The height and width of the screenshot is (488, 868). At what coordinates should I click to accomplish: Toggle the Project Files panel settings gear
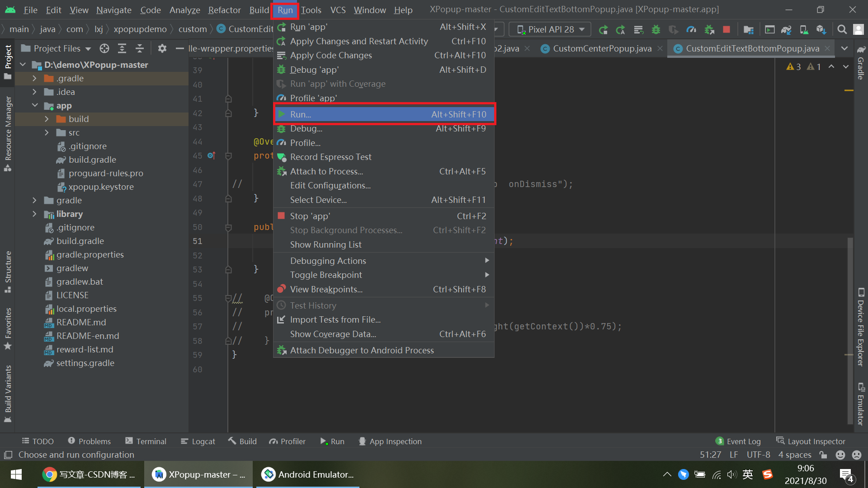click(162, 48)
